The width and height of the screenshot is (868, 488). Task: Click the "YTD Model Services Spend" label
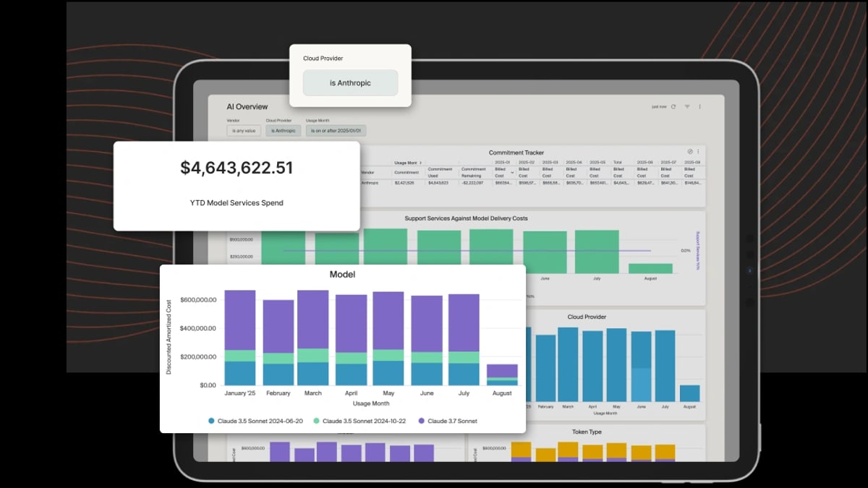237,203
